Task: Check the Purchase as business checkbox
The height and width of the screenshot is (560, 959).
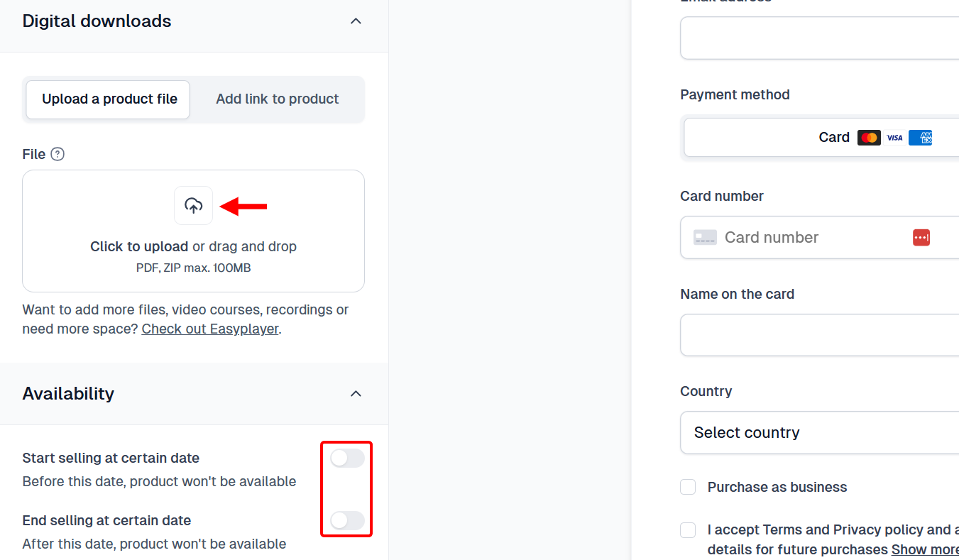Action: [687, 487]
